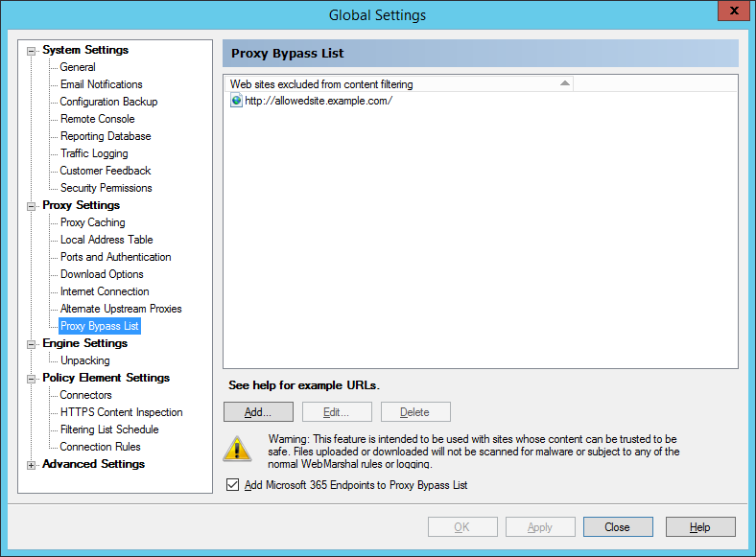Click the Edit... button
The width and height of the screenshot is (756, 557).
[x=337, y=412]
